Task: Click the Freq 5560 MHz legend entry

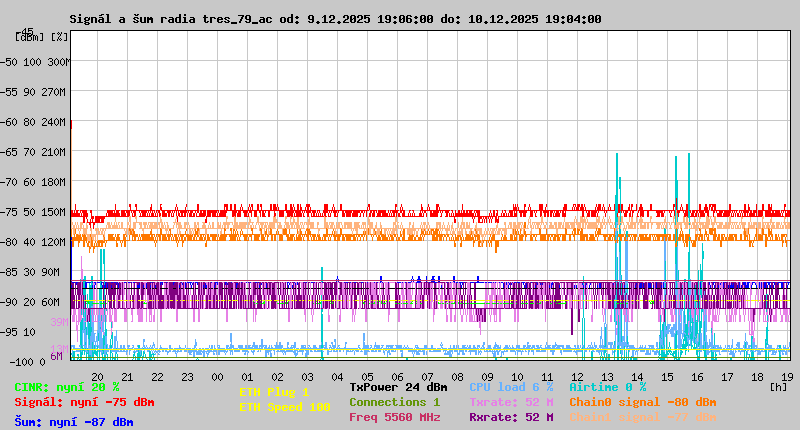Action: 394,417
